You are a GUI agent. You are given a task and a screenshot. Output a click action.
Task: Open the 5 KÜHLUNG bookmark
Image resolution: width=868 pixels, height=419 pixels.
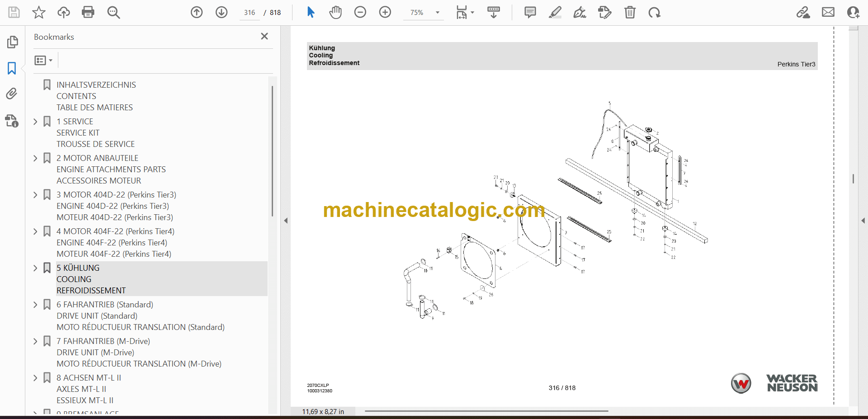pyautogui.click(x=78, y=268)
